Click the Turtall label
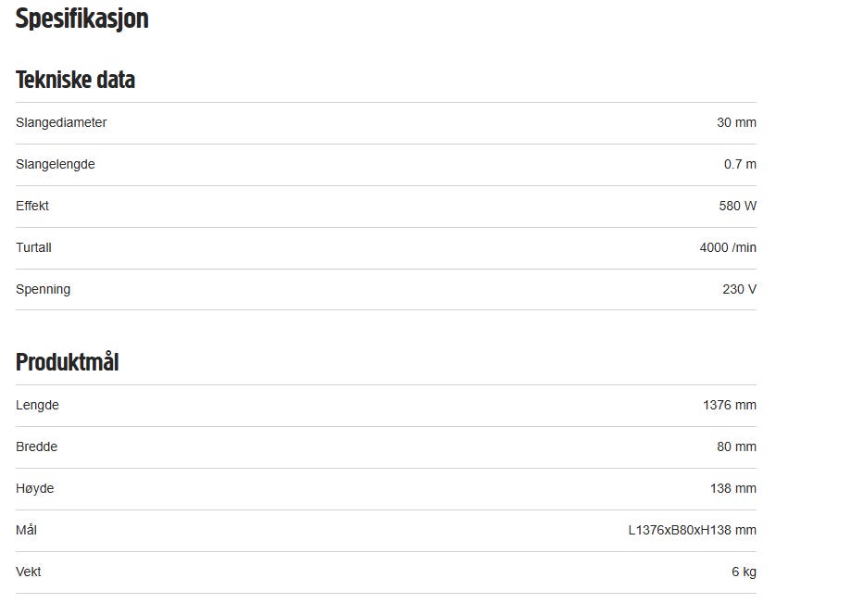The image size is (851, 616). pos(33,248)
